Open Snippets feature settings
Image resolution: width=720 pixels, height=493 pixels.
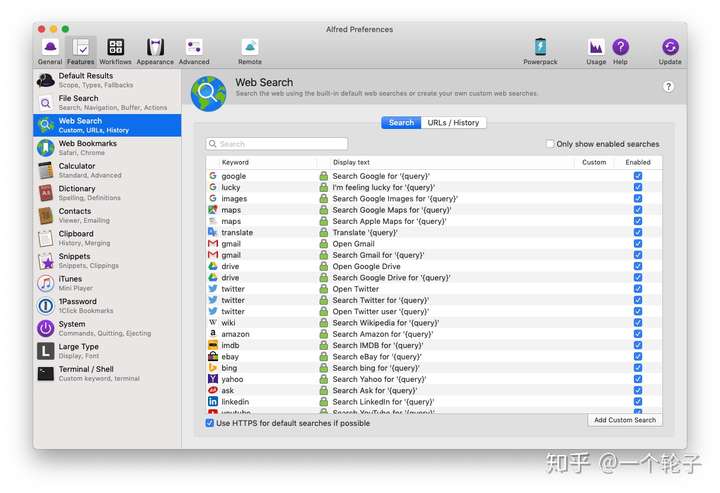107,260
